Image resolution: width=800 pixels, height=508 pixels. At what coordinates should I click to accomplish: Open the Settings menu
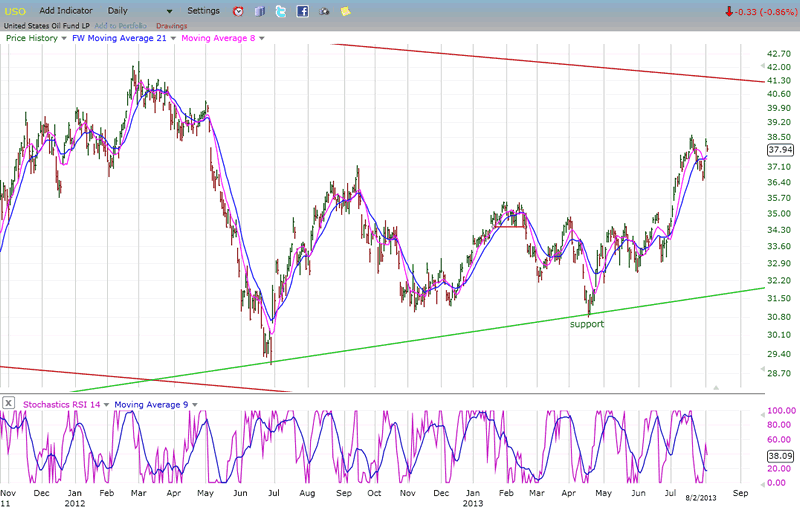pyautogui.click(x=203, y=10)
